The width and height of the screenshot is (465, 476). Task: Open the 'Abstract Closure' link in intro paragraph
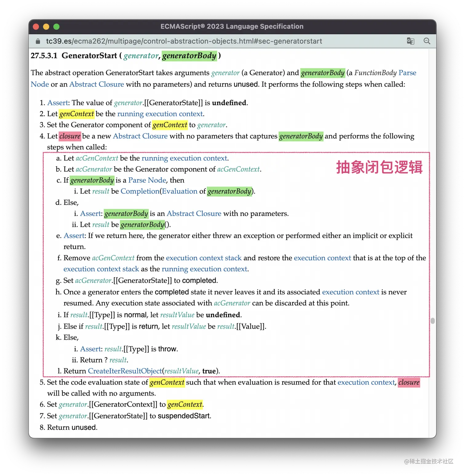[97, 84]
